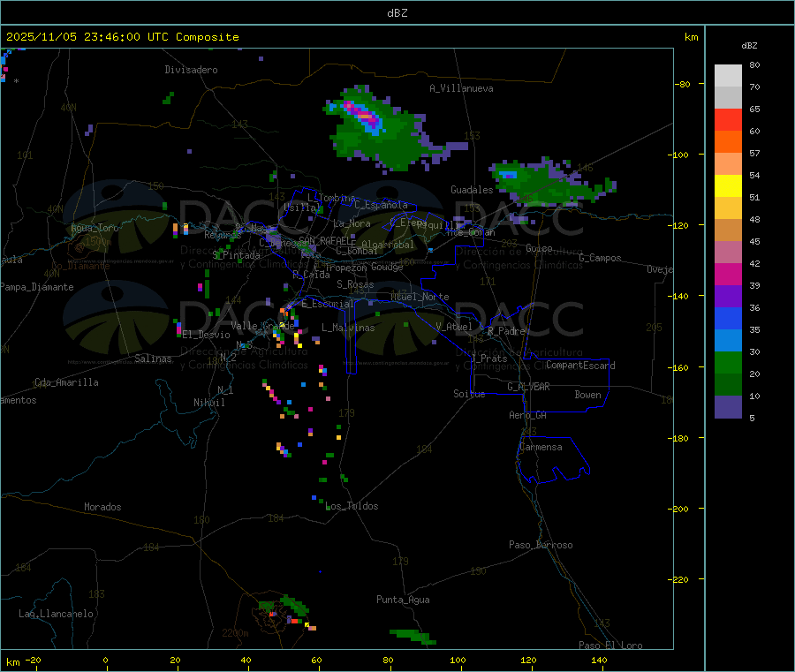Screen dimensions: 795x672
Task: Click the S_Rosas map label
Action: coord(355,284)
